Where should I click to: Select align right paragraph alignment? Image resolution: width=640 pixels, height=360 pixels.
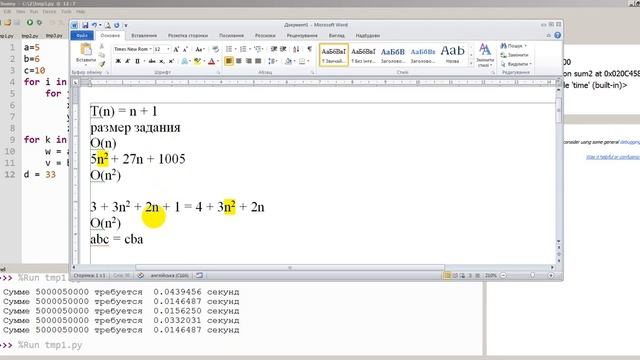coord(249,61)
